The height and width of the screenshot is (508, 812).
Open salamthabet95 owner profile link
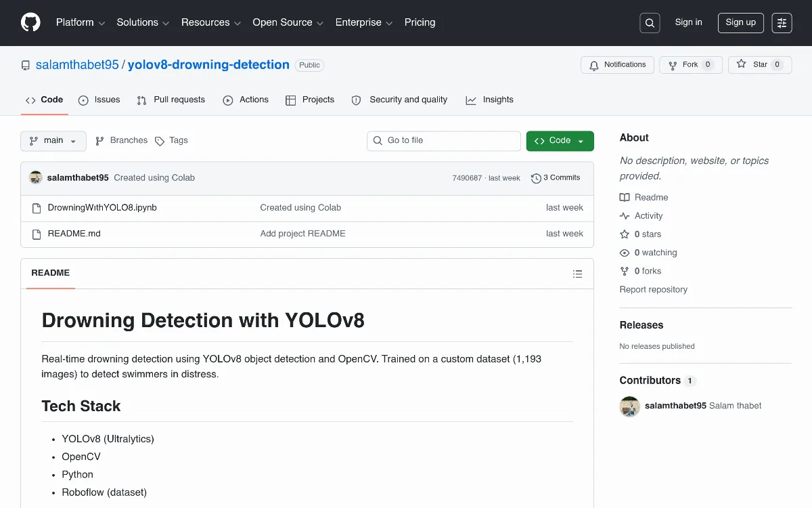pos(77,65)
